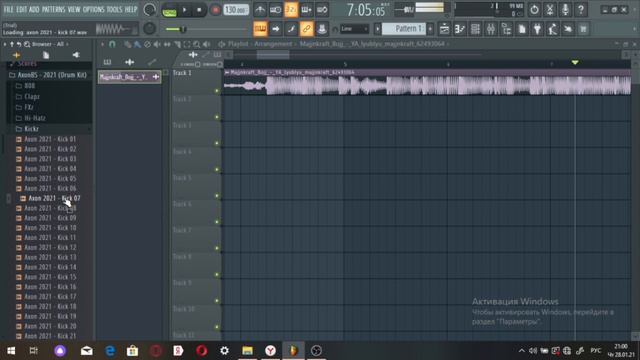The image size is (640, 360).
Task: Open the Piano roll view icon
Action: tap(460, 29)
